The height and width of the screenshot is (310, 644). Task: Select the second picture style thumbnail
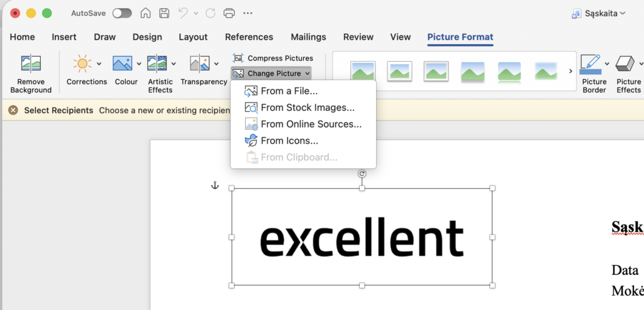tap(399, 71)
